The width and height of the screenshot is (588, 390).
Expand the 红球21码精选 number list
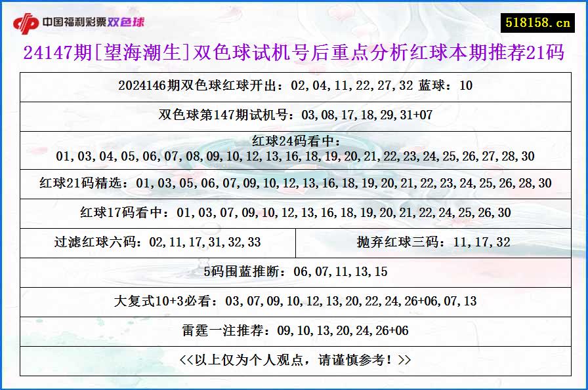tap(294, 182)
